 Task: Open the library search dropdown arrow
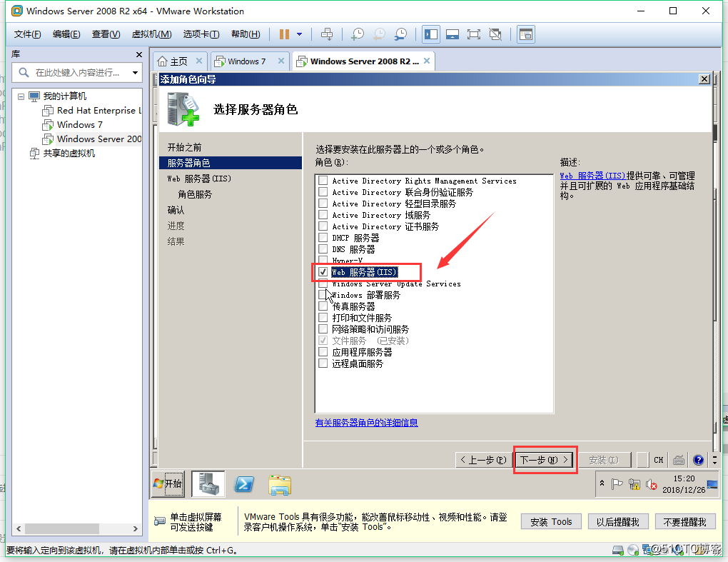(x=135, y=72)
